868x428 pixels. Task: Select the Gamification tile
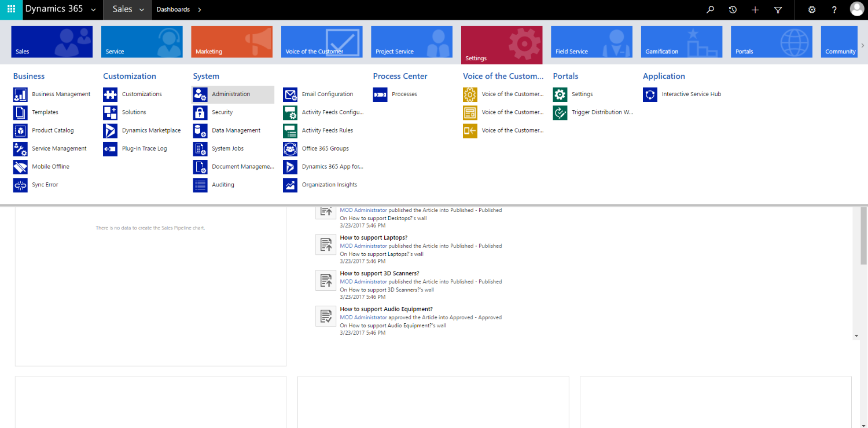click(x=682, y=42)
